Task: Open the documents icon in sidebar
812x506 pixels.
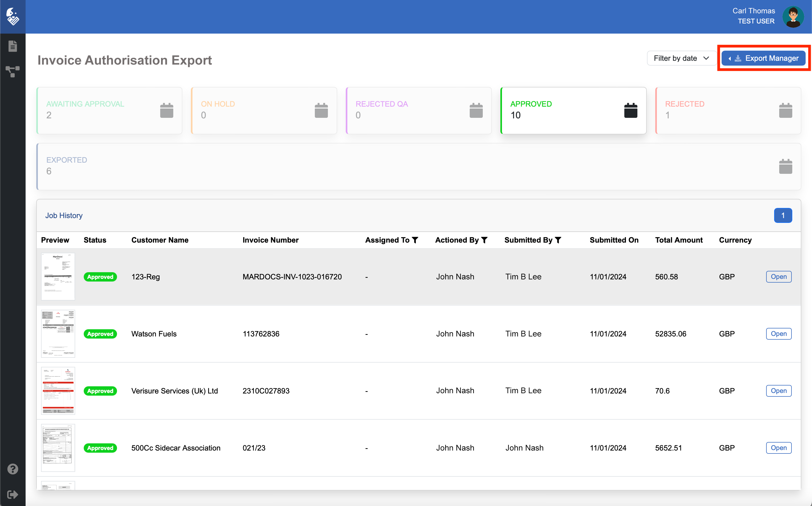Action: pos(13,46)
